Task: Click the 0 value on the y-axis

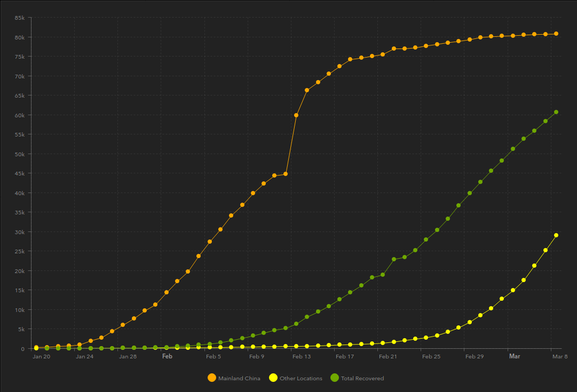Action: (x=23, y=349)
